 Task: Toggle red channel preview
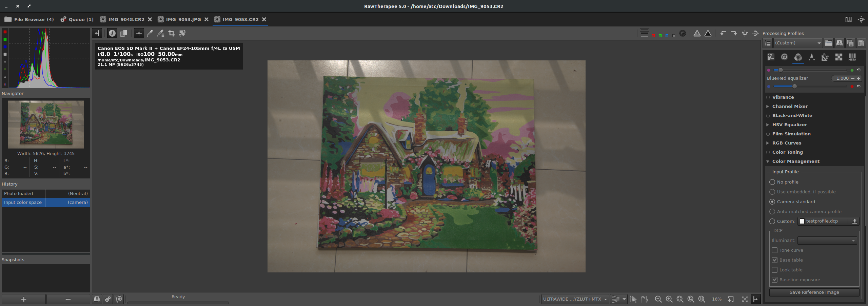(653, 35)
